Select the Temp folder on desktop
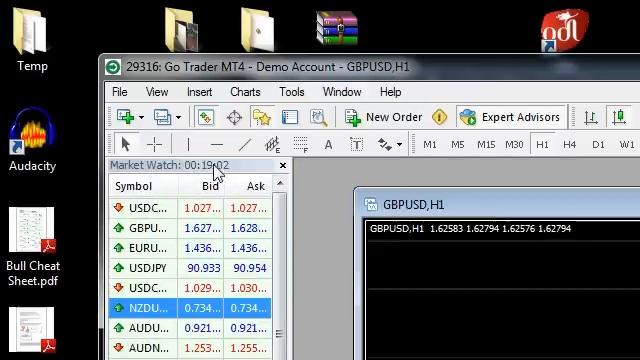 [32, 39]
